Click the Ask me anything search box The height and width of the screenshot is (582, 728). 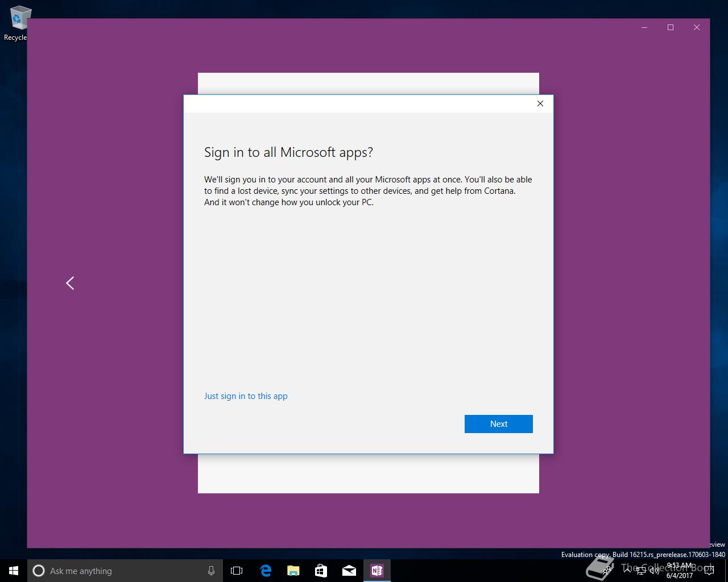(124, 571)
